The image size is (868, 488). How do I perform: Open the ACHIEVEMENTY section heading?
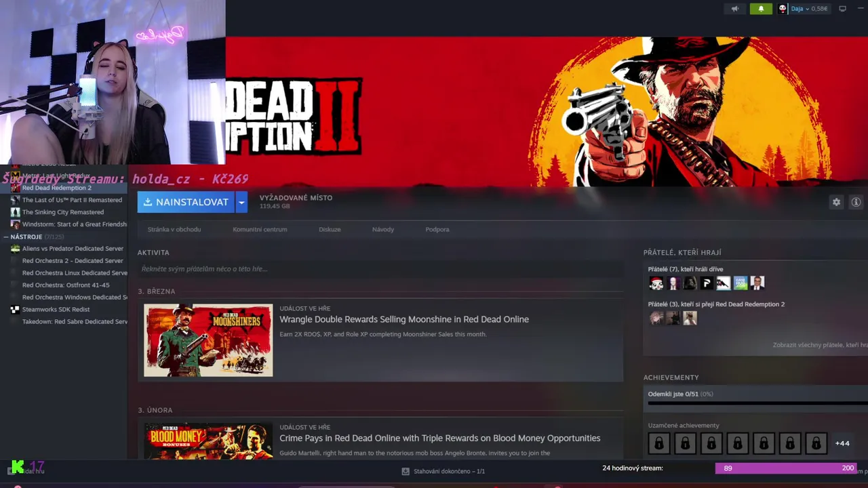pyautogui.click(x=671, y=378)
